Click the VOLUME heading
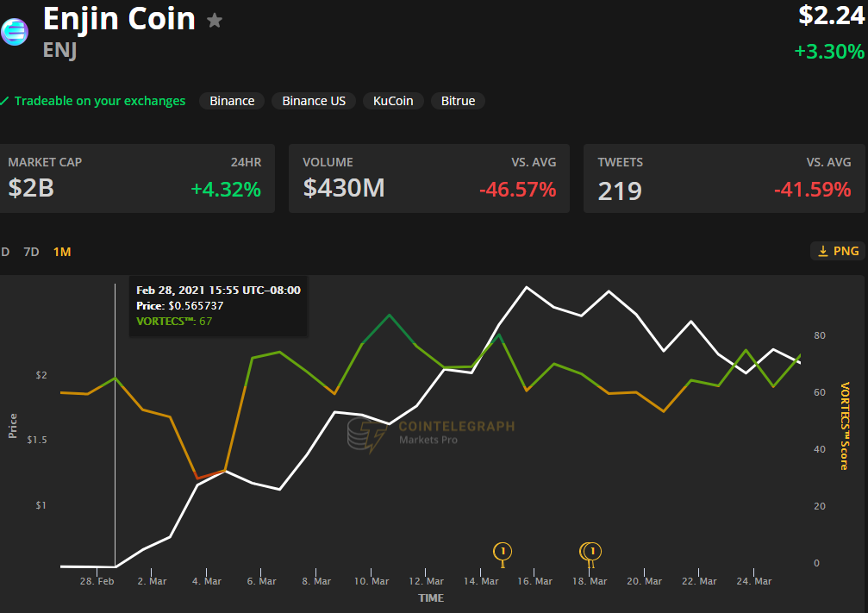 click(x=328, y=162)
